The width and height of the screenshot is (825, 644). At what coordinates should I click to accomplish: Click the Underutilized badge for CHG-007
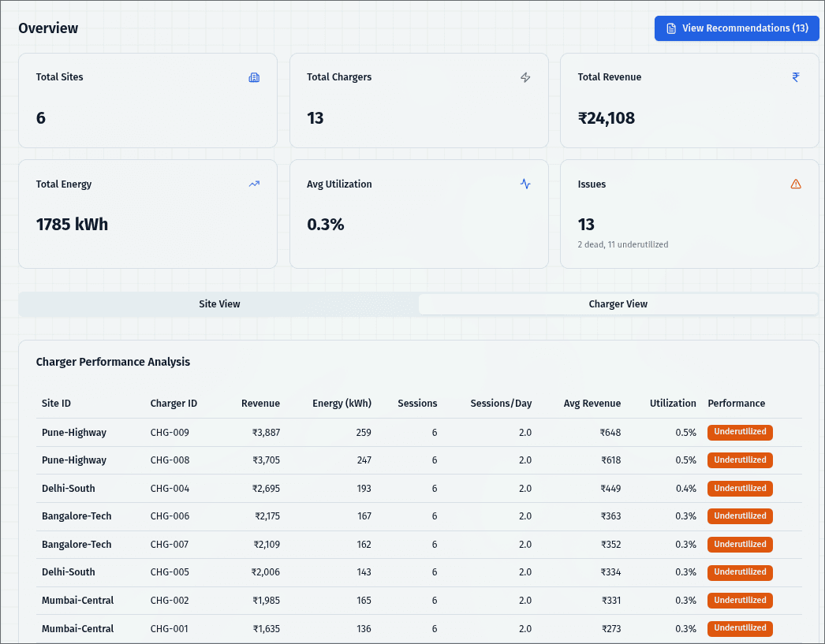[x=740, y=545]
